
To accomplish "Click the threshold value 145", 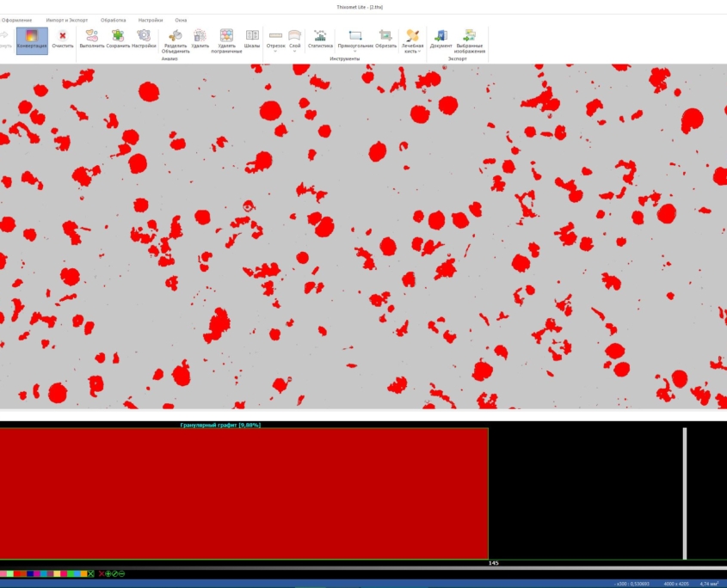I will click(x=493, y=563).
